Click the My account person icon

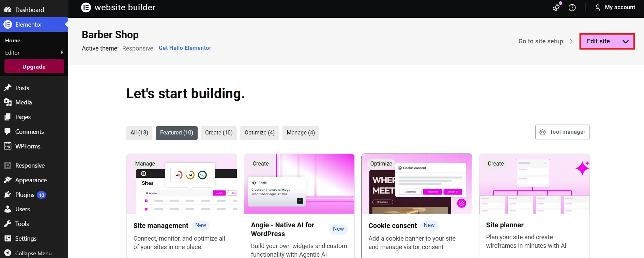pos(597,8)
